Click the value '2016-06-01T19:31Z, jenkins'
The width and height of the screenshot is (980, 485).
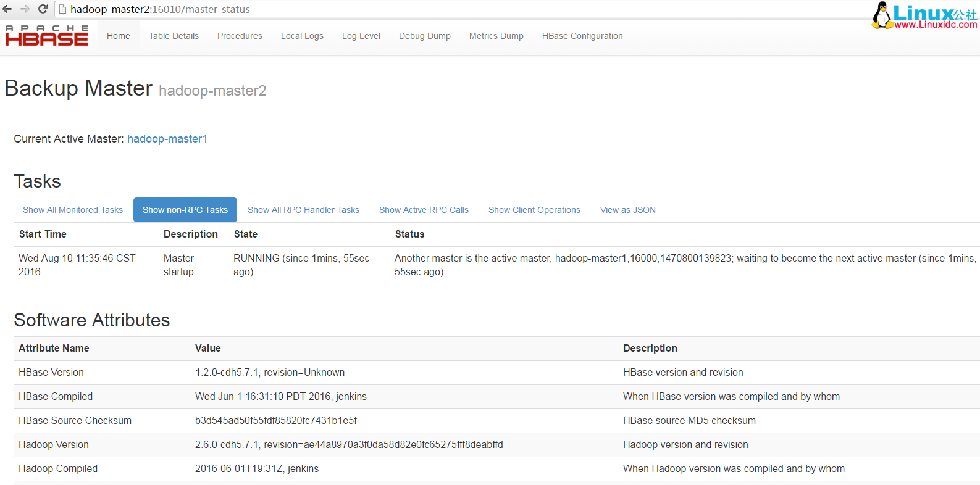[x=257, y=468]
